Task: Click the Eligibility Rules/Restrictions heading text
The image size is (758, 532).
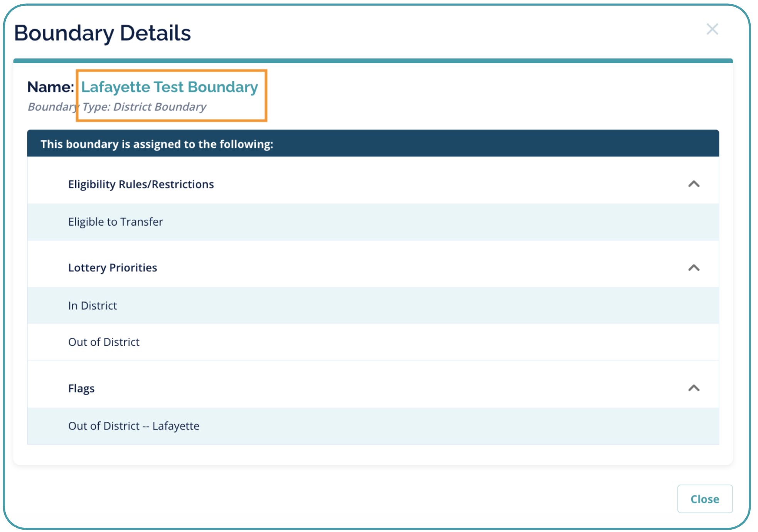Action: pyautogui.click(x=141, y=184)
